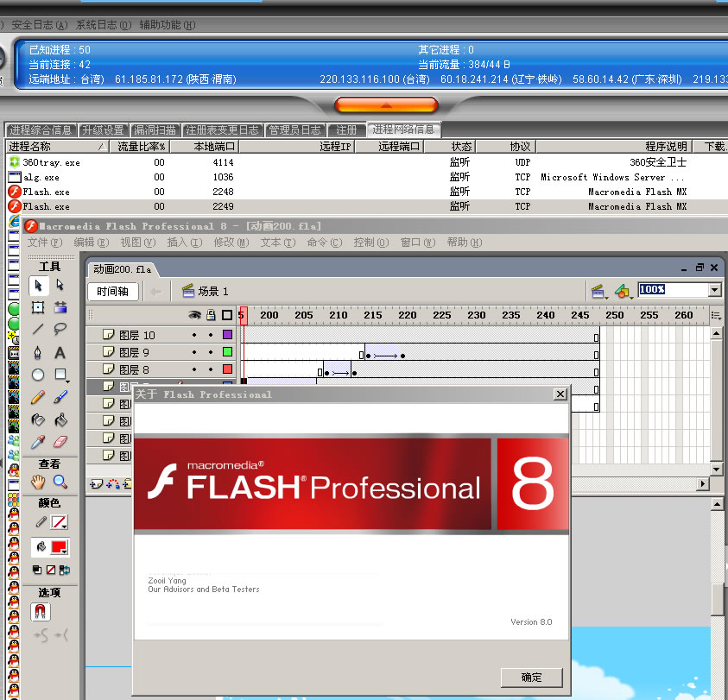The image size is (728, 700).
Task: Pick the Line tool
Action: (38, 329)
